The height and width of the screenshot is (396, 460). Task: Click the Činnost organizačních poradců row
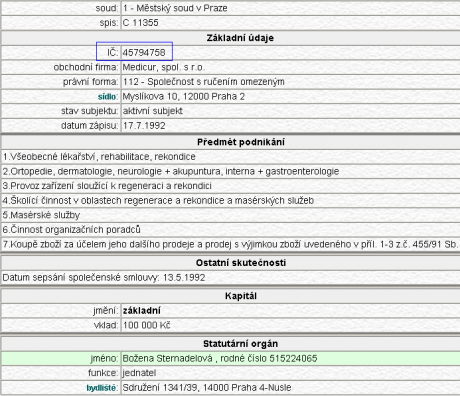click(x=230, y=230)
